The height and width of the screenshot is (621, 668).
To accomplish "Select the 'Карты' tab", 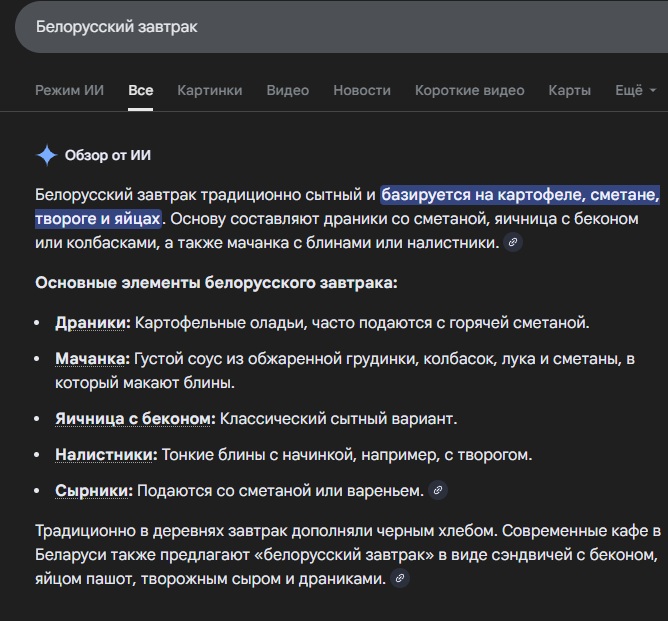I will tap(570, 90).
